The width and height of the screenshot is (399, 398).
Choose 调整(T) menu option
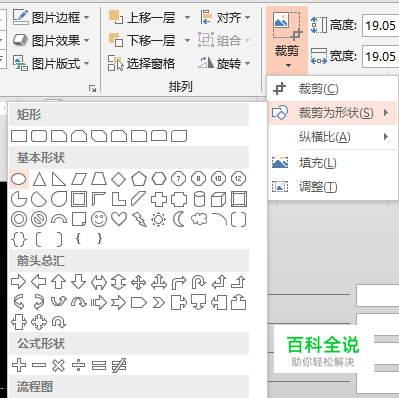333,187
